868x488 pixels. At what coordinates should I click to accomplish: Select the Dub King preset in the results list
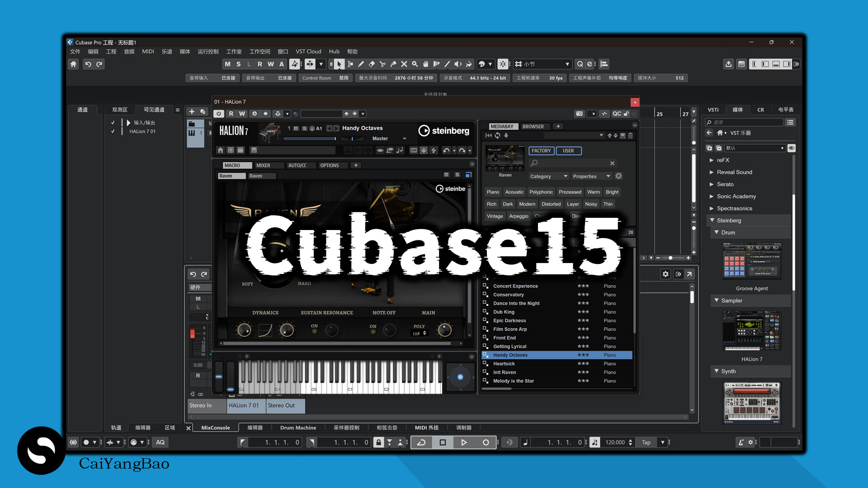coord(503,312)
